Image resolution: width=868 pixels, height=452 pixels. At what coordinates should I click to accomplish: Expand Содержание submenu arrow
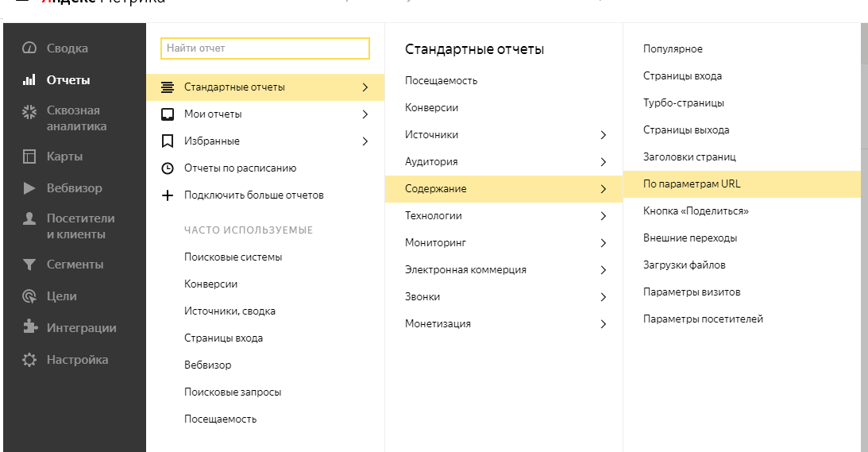(x=604, y=189)
